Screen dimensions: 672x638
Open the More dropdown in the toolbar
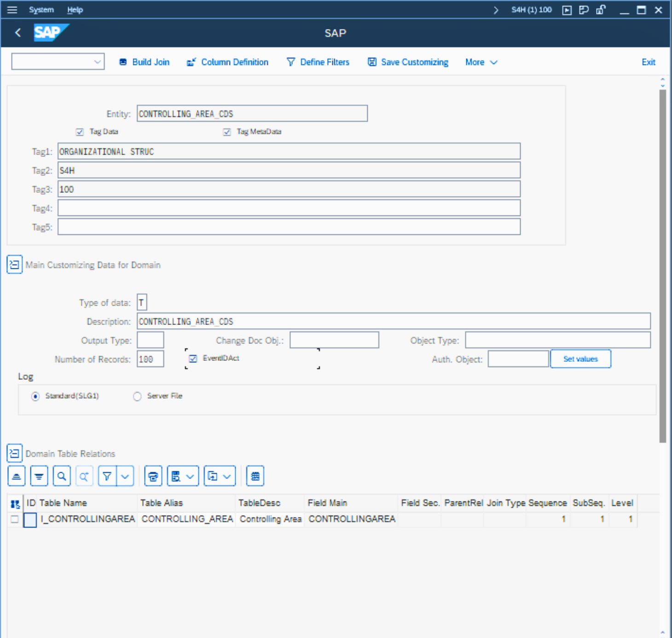481,62
